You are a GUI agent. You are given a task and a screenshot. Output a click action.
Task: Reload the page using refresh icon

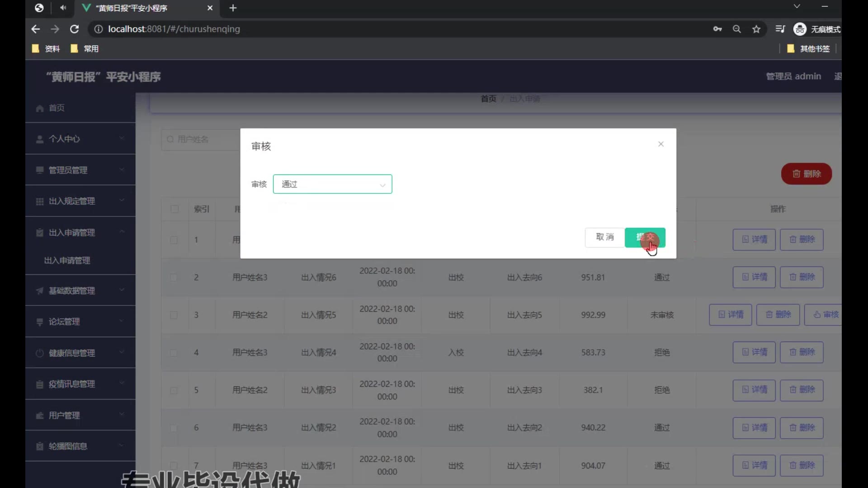75,29
